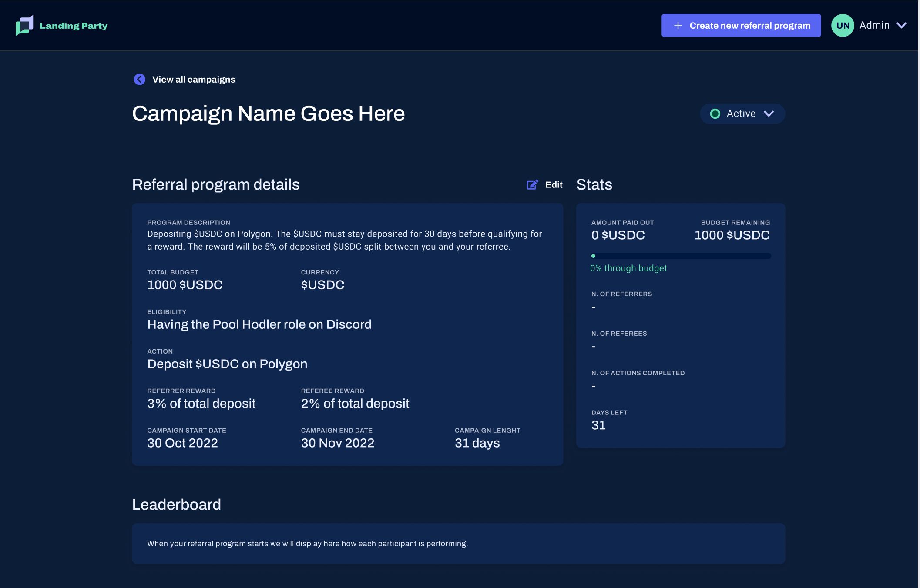Click the leaderboard placeholder message

(x=308, y=544)
